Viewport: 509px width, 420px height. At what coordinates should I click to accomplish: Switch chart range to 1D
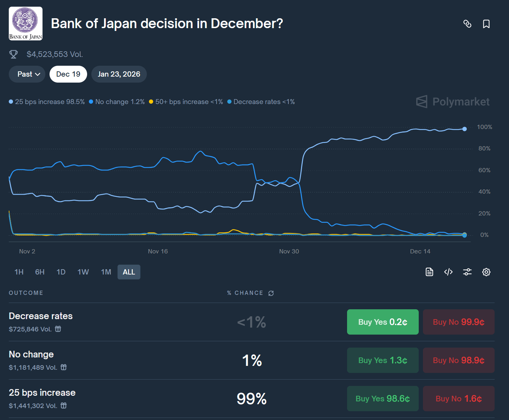point(61,272)
